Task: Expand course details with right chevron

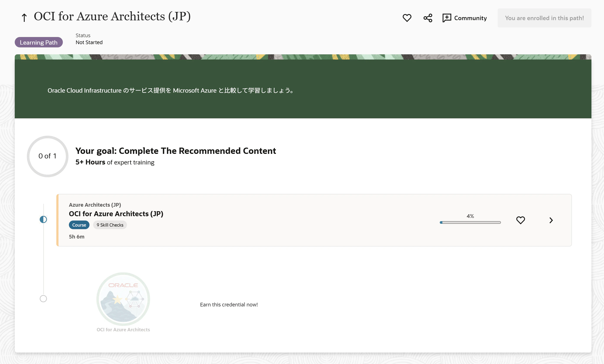Action: click(551, 220)
